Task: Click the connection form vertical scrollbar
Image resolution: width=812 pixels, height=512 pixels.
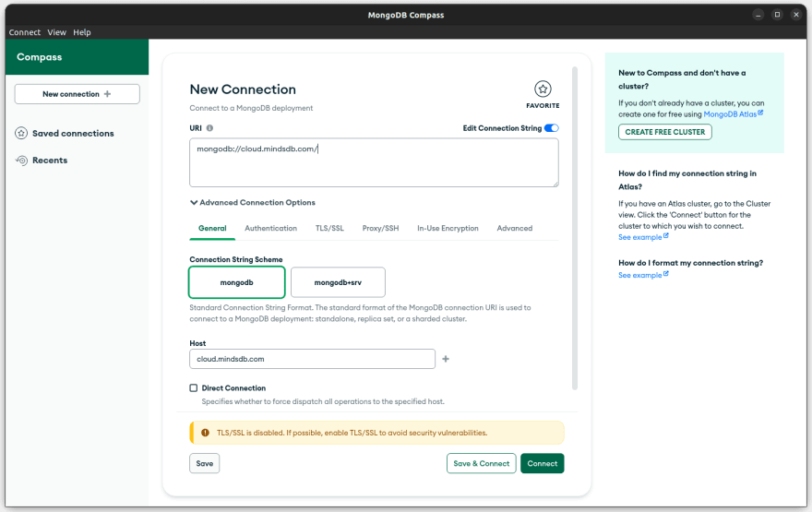Action: [574, 228]
